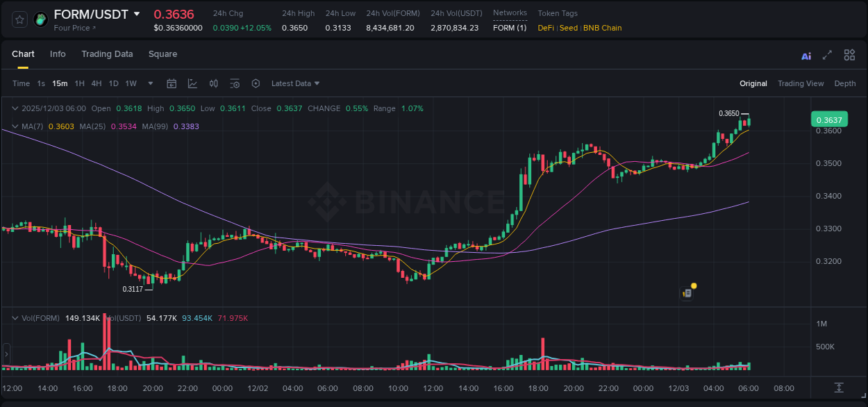
Task: Click the favorite star icon beside FORM/USDT
Action: pyautogui.click(x=19, y=19)
